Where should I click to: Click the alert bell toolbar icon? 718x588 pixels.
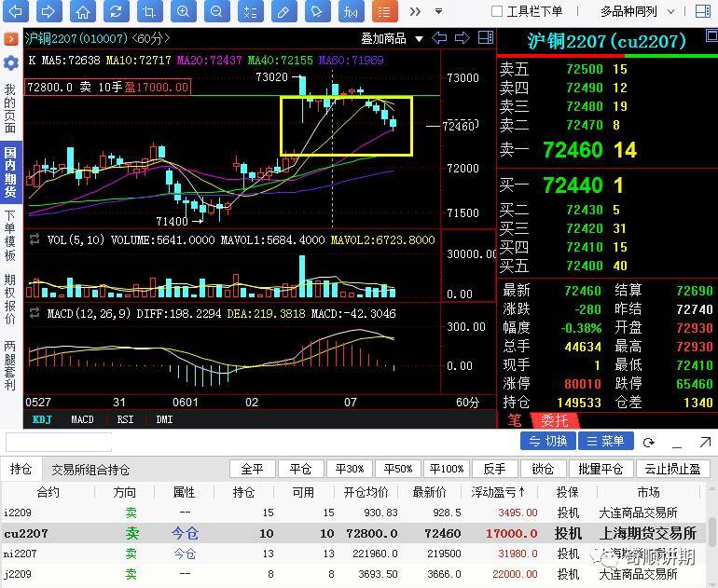coord(317,11)
